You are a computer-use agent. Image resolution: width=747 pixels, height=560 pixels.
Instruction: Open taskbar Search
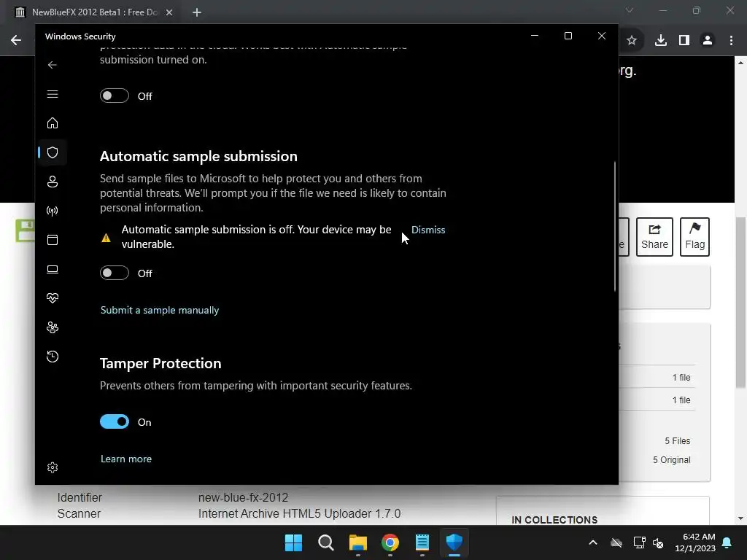click(326, 542)
